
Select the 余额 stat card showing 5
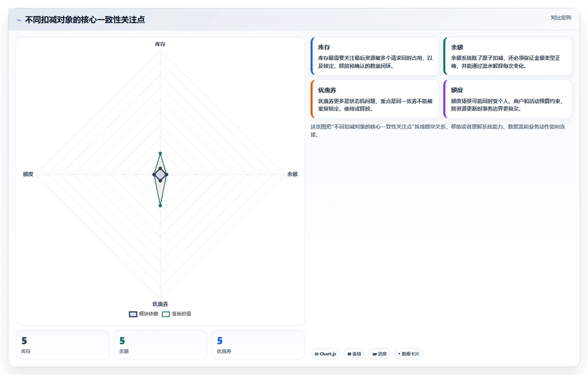160,345
